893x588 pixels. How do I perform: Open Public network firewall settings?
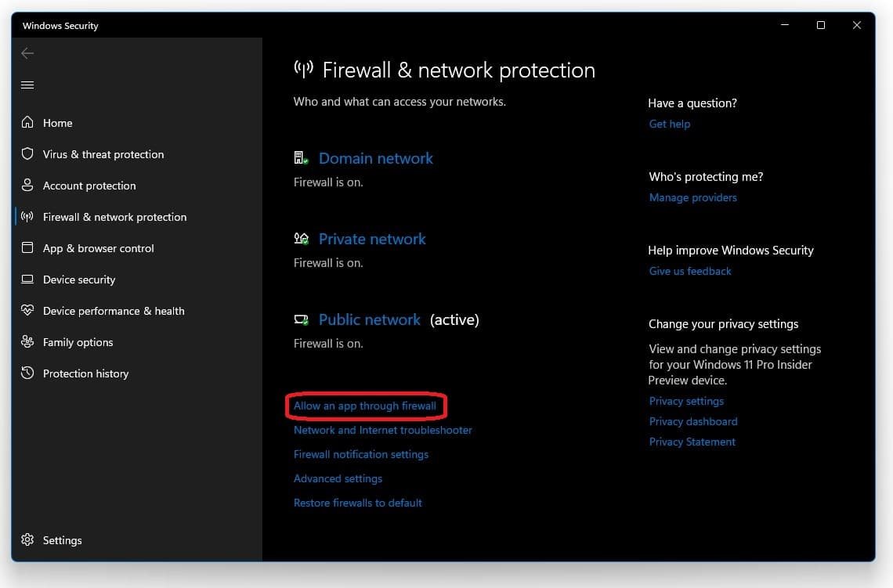(370, 320)
